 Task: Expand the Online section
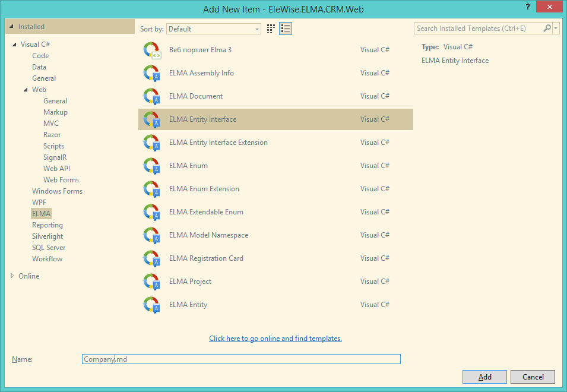click(12, 276)
